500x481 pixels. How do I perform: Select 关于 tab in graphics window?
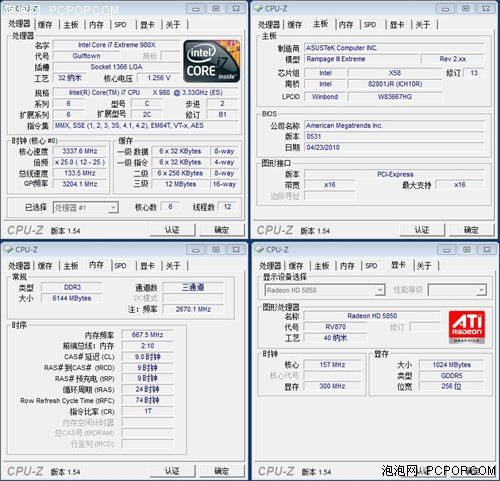pyautogui.click(x=424, y=266)
